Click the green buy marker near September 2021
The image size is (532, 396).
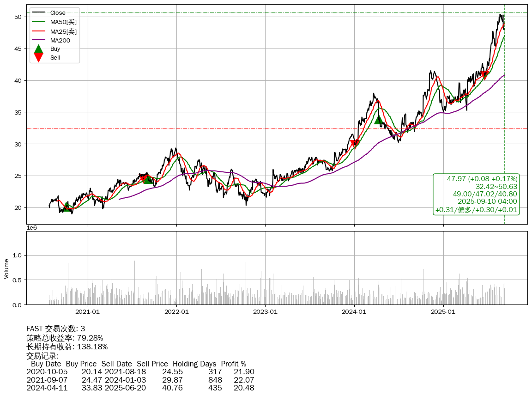click(x=148, y=179)
